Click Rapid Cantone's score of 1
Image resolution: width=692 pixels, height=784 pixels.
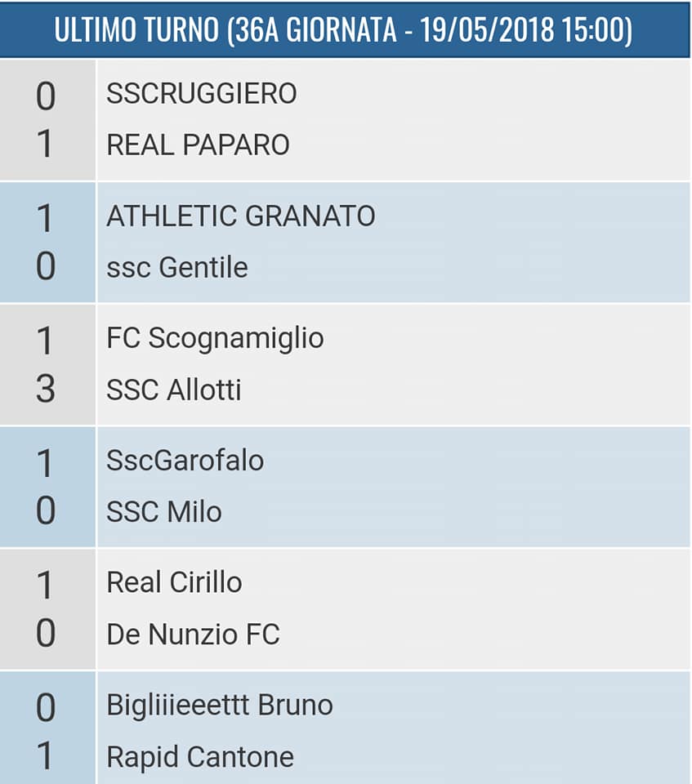tap(46, 756)
